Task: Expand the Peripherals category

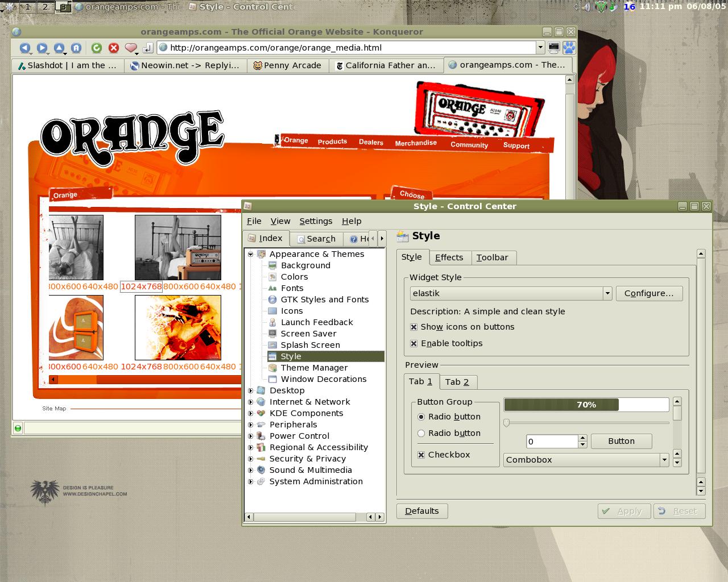Action: [250, 425]
